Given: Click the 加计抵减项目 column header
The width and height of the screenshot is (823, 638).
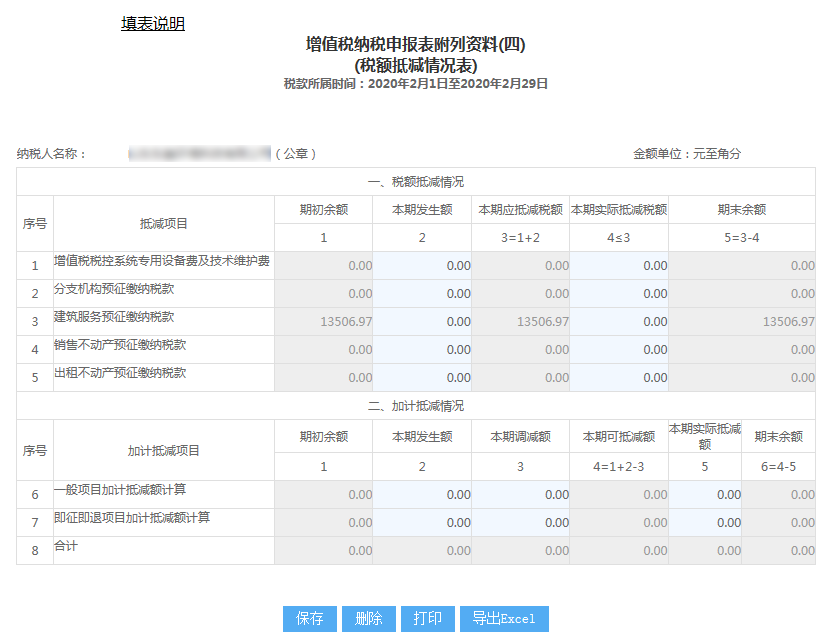Looking at the screenshot, I should 163,451.
